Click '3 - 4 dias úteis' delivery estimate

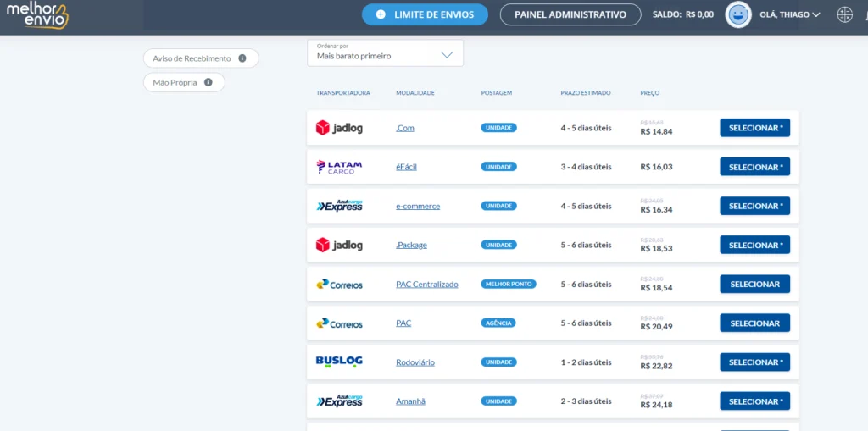point(587,167)
